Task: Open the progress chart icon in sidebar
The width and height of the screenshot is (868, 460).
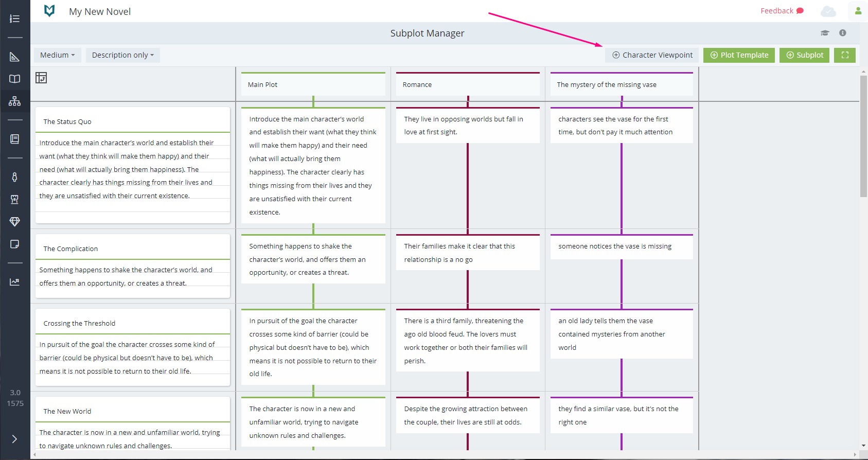Action: click(x=15, y=282)
